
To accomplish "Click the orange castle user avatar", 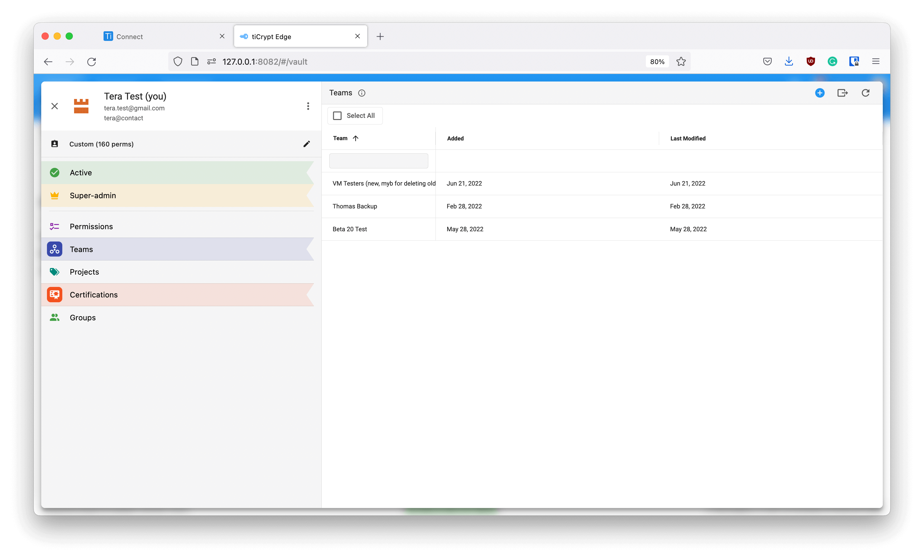I will [x=81, y=106].
